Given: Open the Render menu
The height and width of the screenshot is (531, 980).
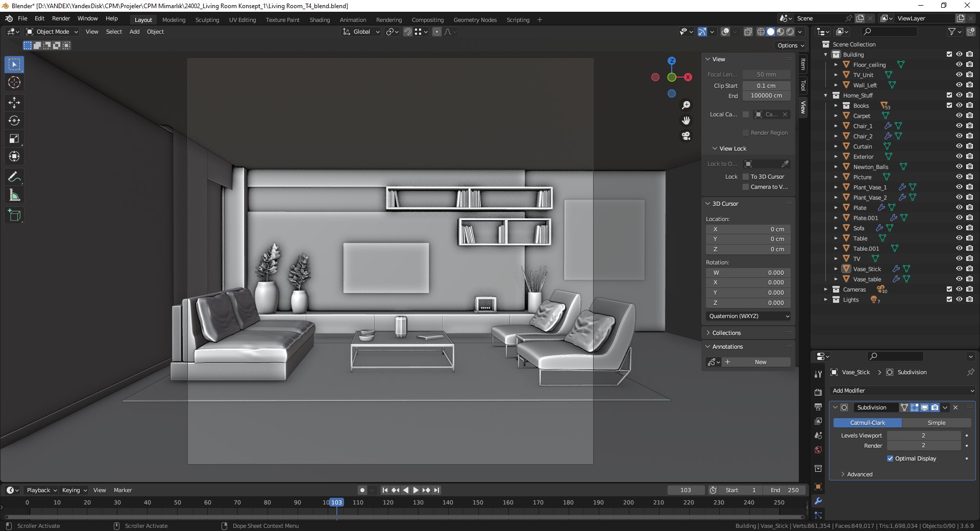Looking at the screenshot, I should 61,18.
